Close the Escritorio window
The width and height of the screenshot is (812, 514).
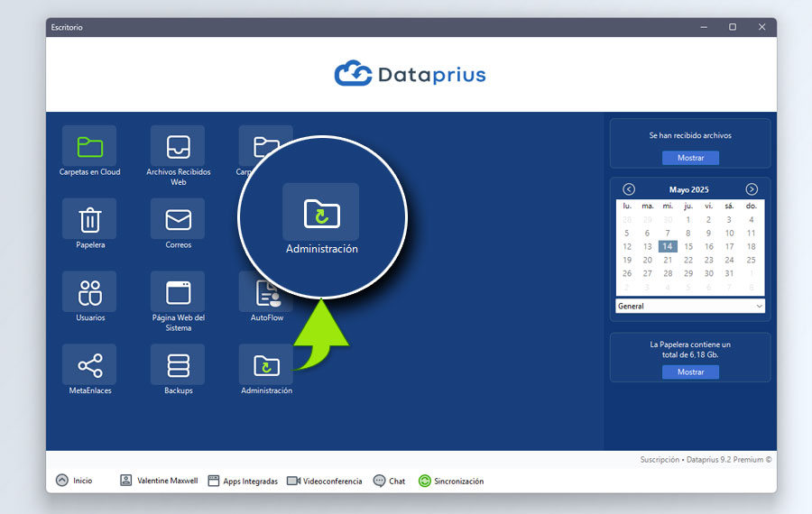[x=761, y=27]
